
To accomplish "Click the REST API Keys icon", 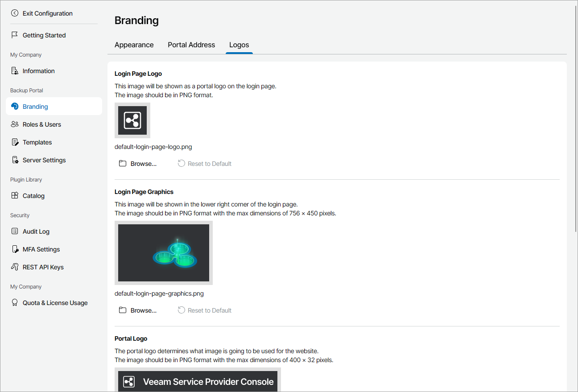I will pyautogui.click(x=15, y=267).
